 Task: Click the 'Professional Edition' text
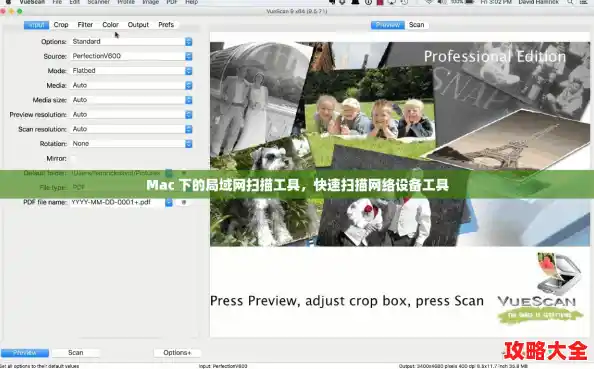(x=494, y=57)
